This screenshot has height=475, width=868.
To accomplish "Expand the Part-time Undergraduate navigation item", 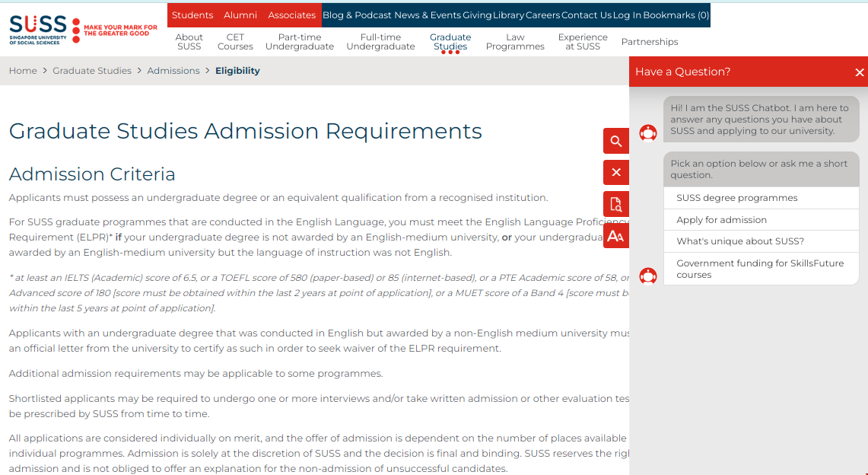I will 300,42.
